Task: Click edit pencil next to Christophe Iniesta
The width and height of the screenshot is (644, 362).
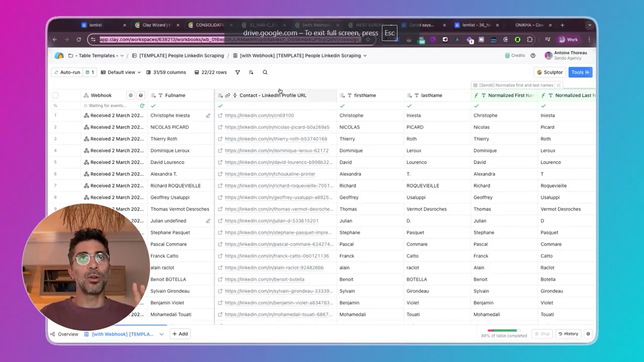Action: 208,115
